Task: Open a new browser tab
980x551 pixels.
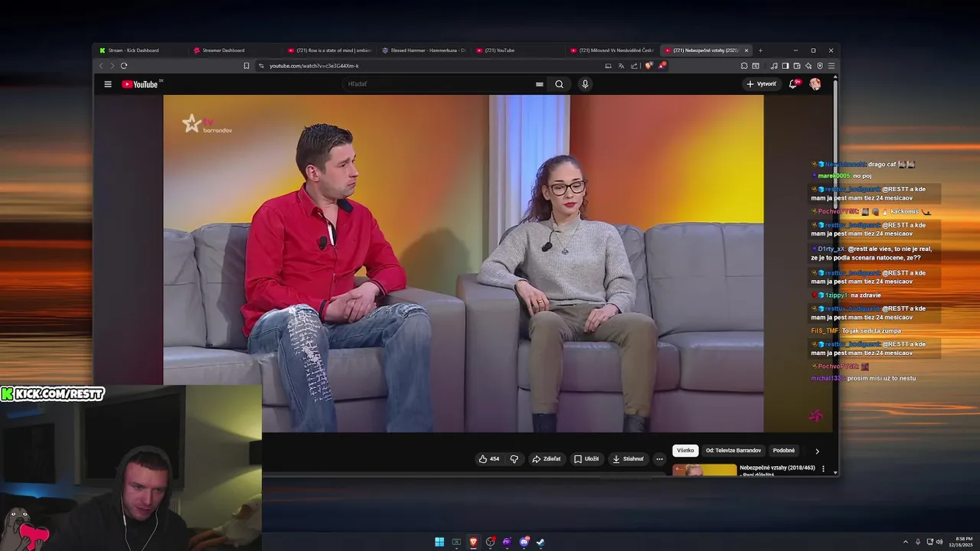Action: point(760,51)
